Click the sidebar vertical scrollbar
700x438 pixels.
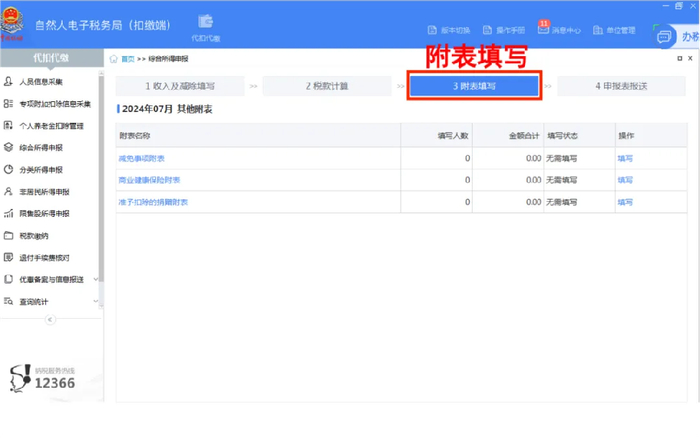click(101, 179)
